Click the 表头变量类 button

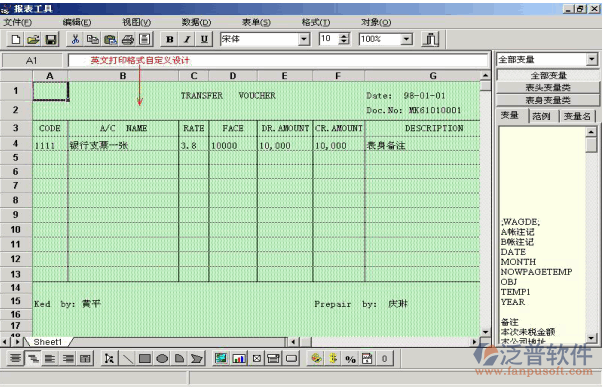[548, 88]
